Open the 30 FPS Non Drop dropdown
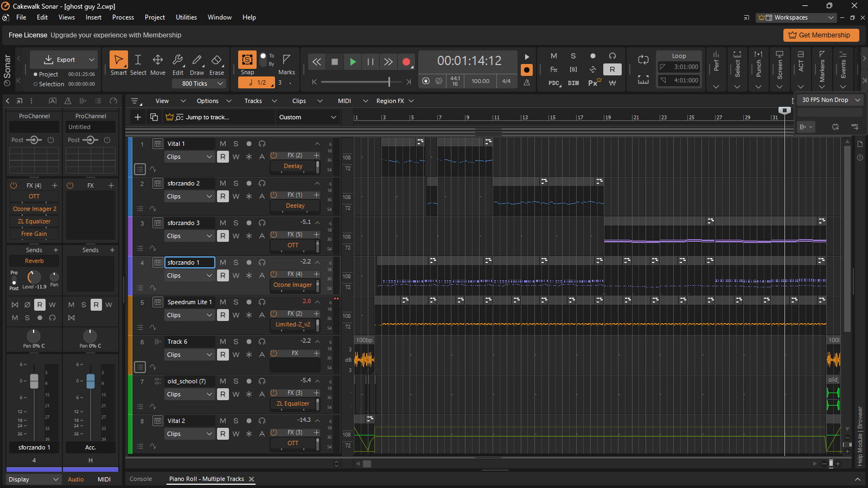This screenshot has height=488, width=868. pyautogui.click(x=831, y=100)
